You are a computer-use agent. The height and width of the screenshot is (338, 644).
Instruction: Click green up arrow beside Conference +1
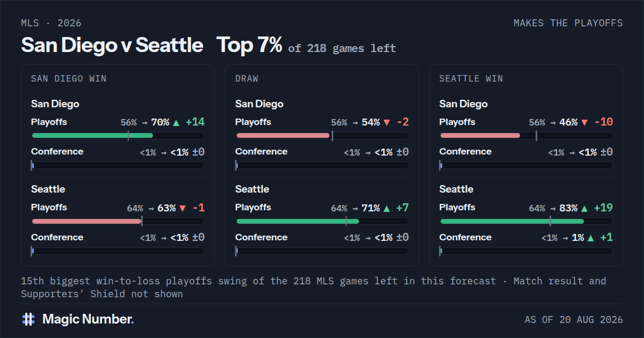pyautogui.click(x=591, y=238)
